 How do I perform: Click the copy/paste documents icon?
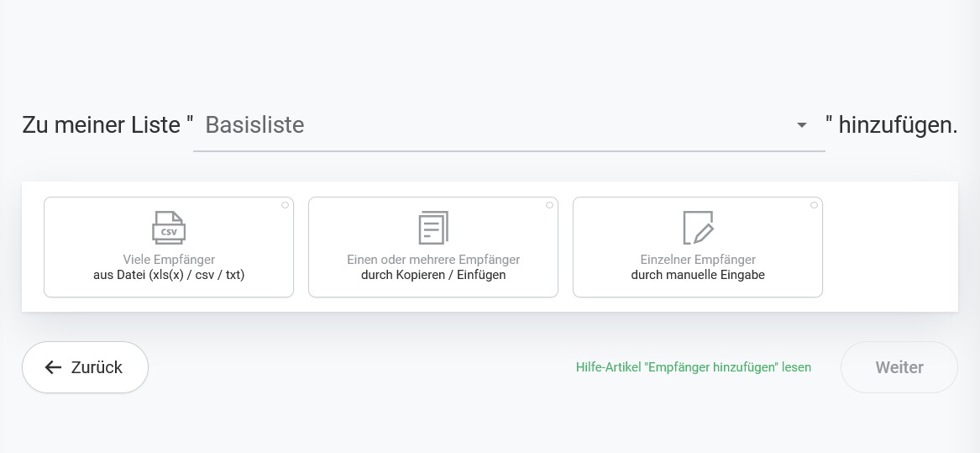(433, 228)
